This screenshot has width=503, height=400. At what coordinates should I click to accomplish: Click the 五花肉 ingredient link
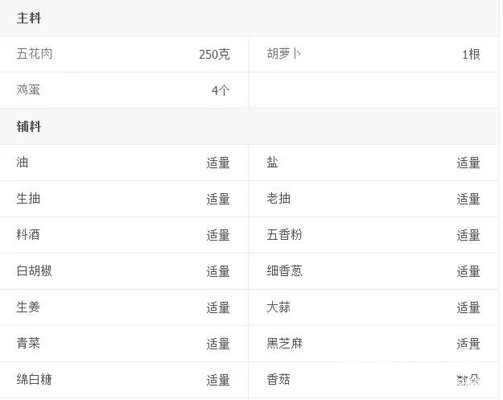(35, 54)
